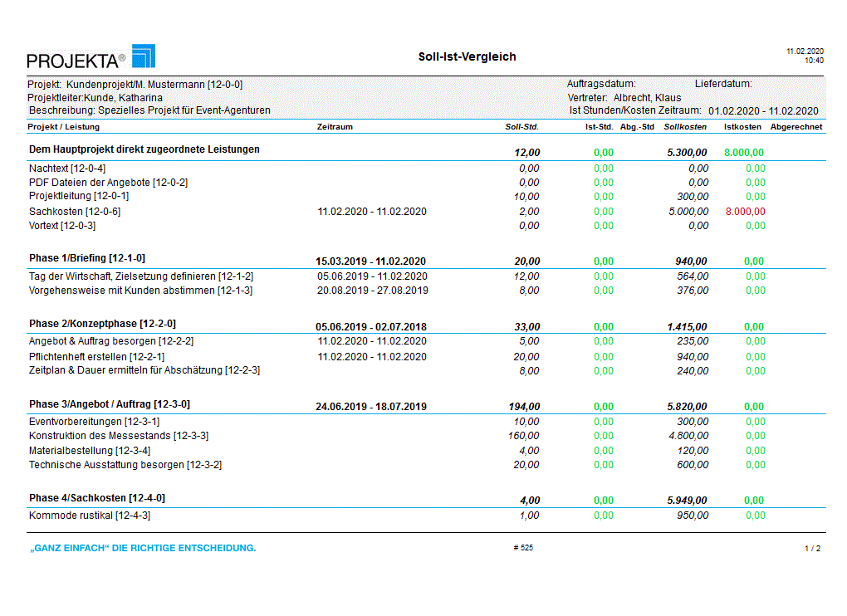Click the Soll-Ist-Vergleich report title
847x616 pixels.
click(x=467, y=57)
